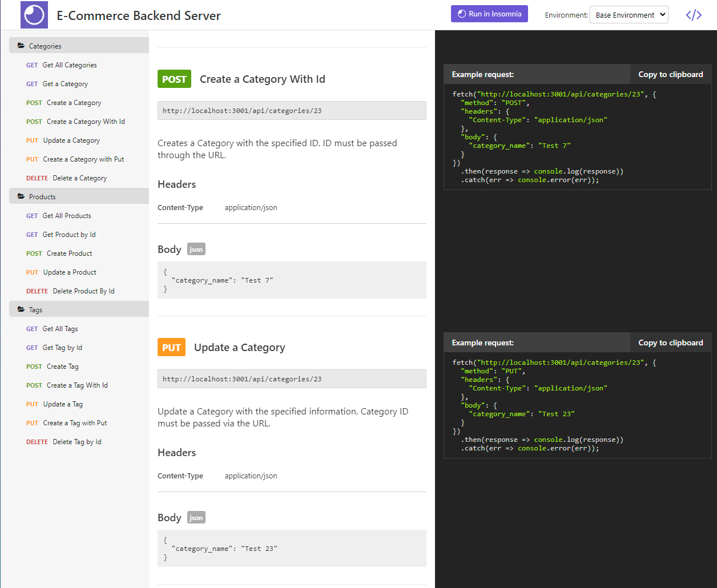Image resolution: width=717 pixels, height=588 pixels.
Task: Click the green POST method badge
Action: [174, 79]
